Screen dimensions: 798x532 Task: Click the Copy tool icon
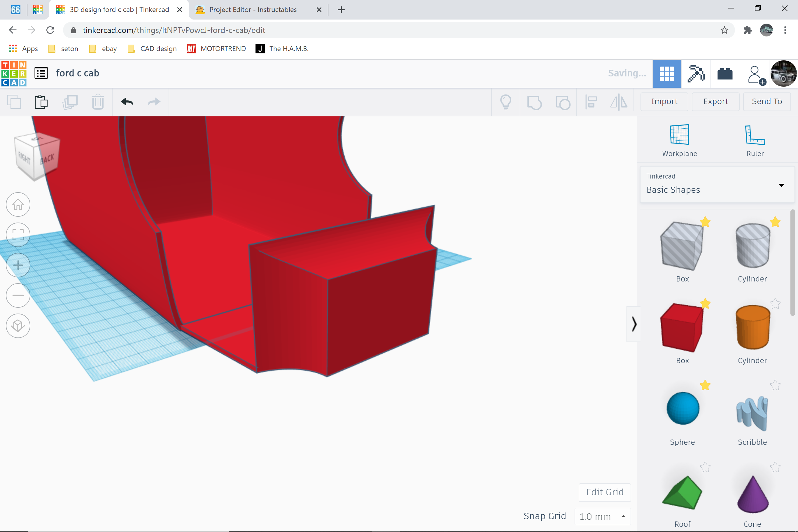tap(14, 102)
